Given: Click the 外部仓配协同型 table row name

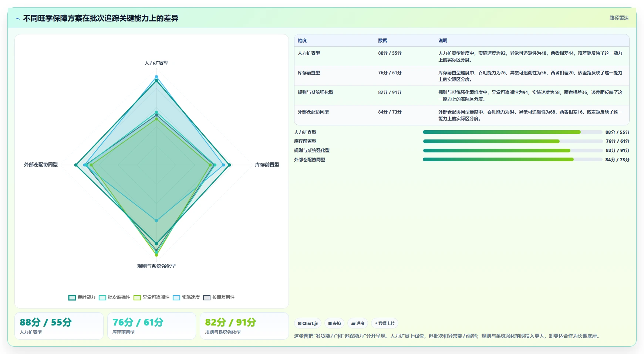Looking at the screenshot, I should coord(313,112).
